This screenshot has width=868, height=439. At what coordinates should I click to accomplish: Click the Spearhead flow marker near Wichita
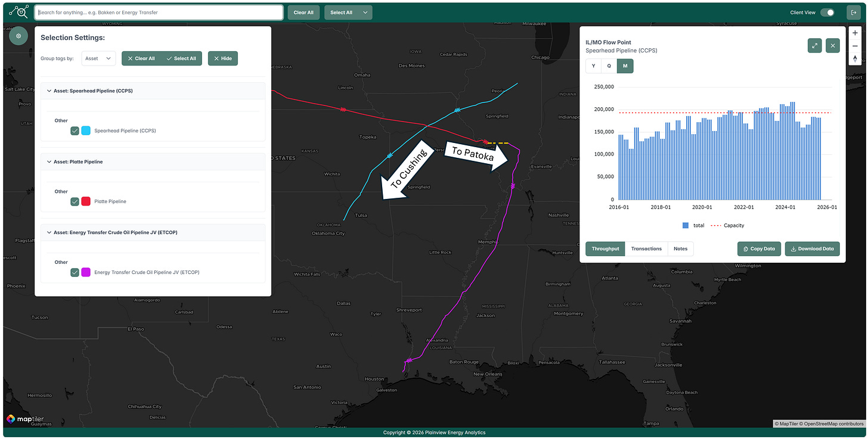(389, 155)
